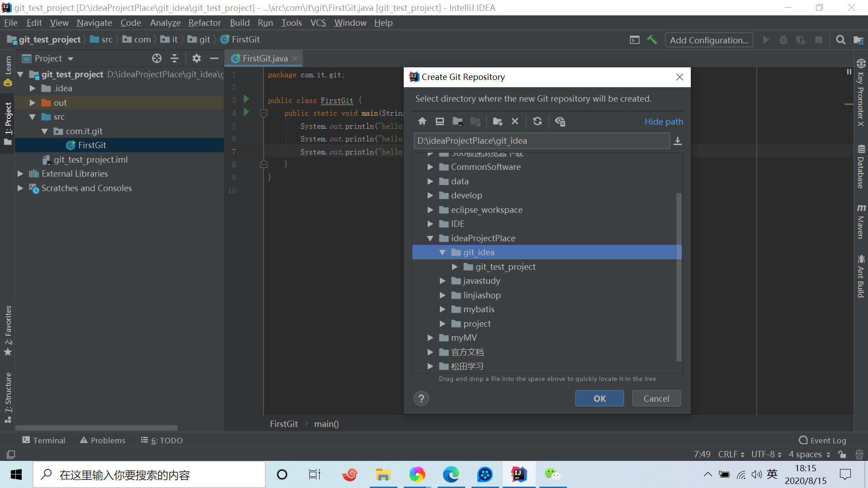The image size is (868, 488).
Task: Click locate/scroll from source target icon
Action: 157,58
